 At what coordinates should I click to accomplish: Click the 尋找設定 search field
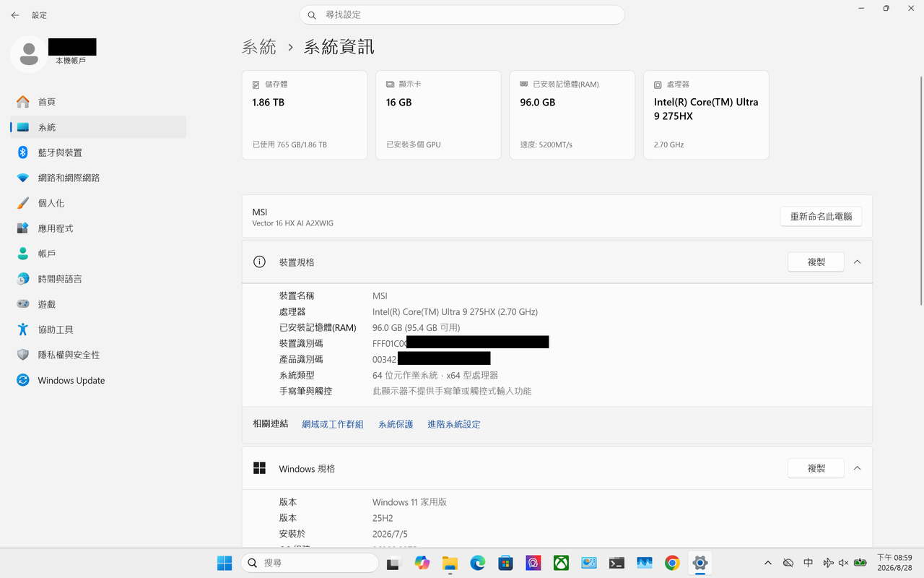click(x=462, y=14)
